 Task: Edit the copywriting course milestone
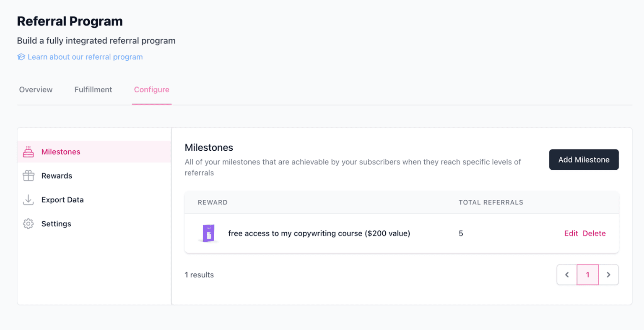571,233
